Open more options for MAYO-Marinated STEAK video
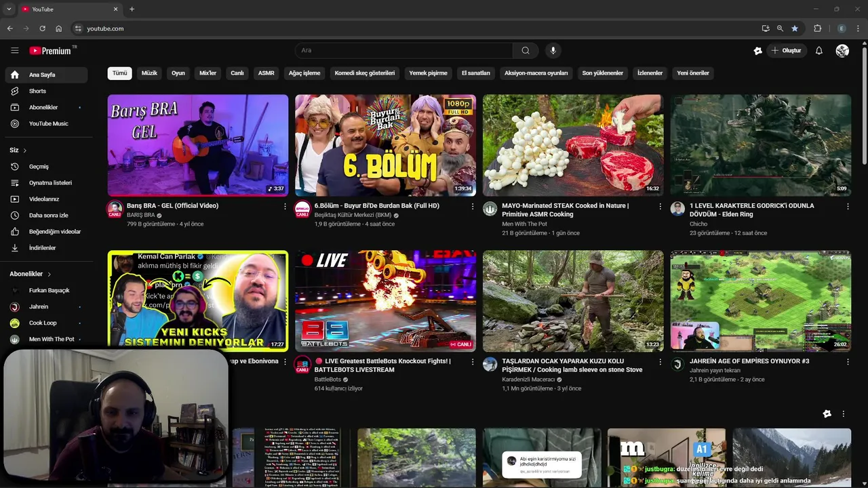 click(660, 206)
